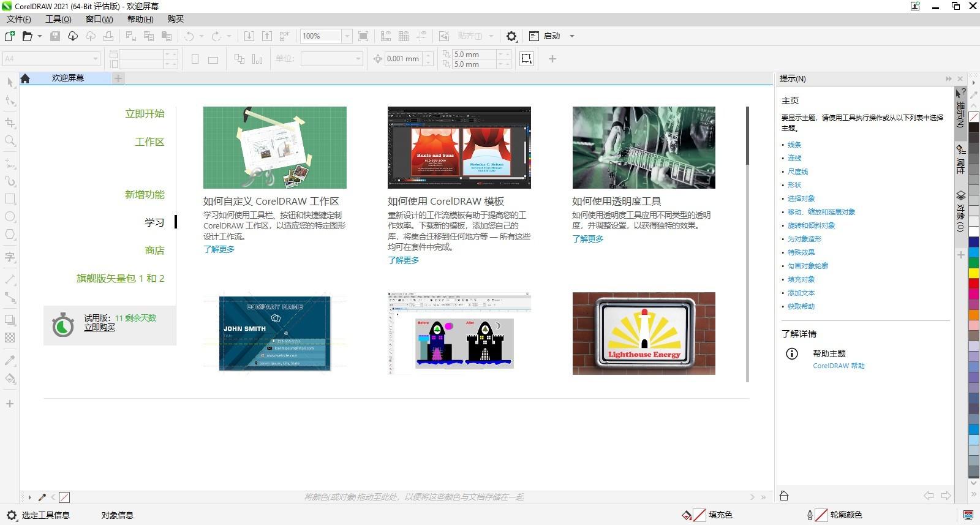This screenshot has height=525, width=980.
Task: Switch to the 欢迎屏幕 tab
Action: pyautogui.click(x=68, y=78)
